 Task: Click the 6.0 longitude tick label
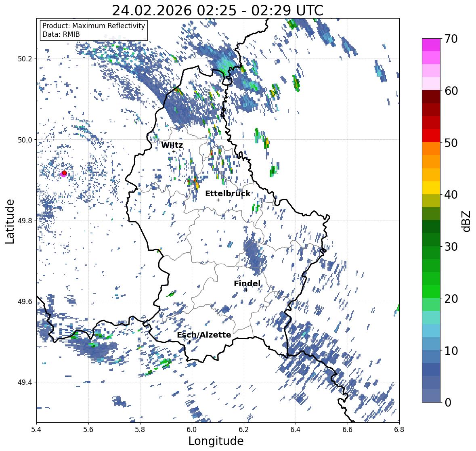pyautogui.click(x=192, y=430)
